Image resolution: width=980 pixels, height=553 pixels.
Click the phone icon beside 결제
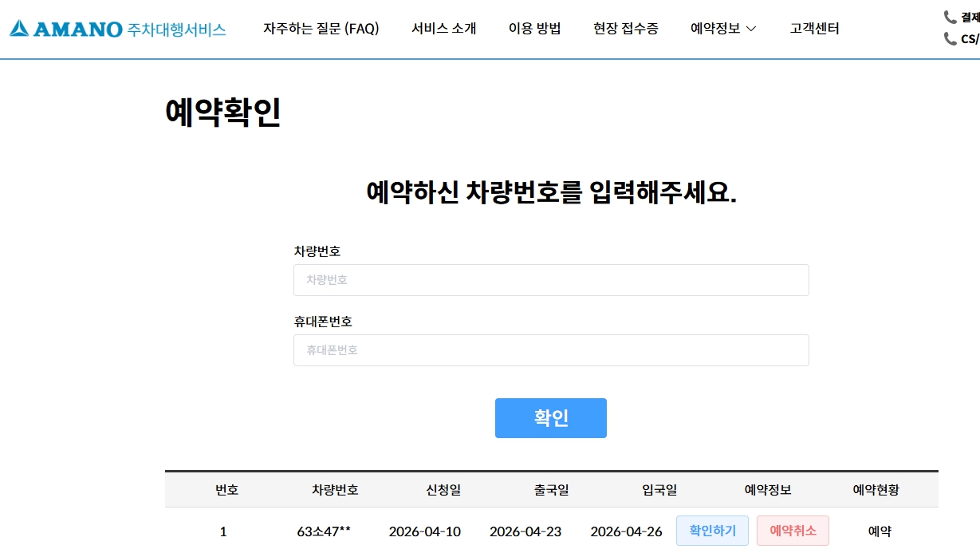pos(950,17)
